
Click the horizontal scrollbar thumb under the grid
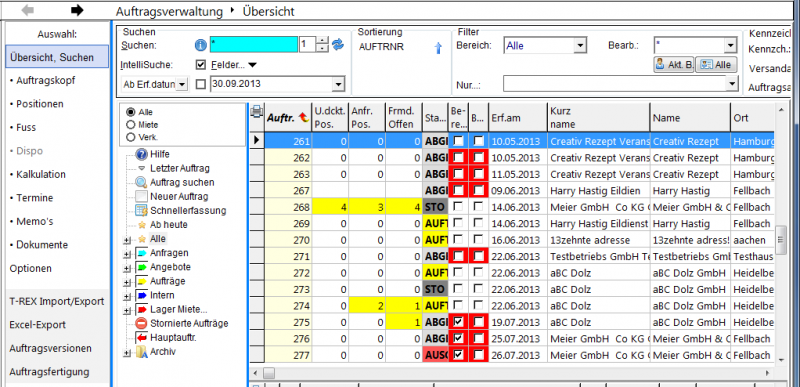pos(268,373)
